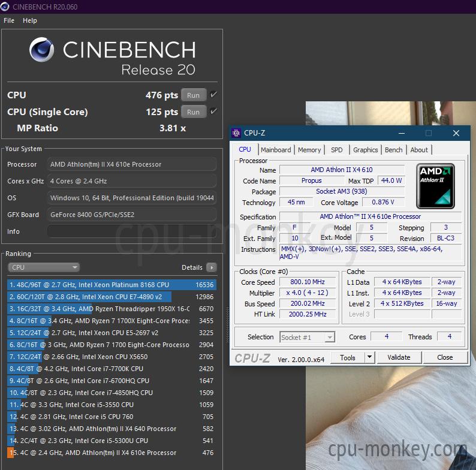Open the Help menu

click(30, 20)
